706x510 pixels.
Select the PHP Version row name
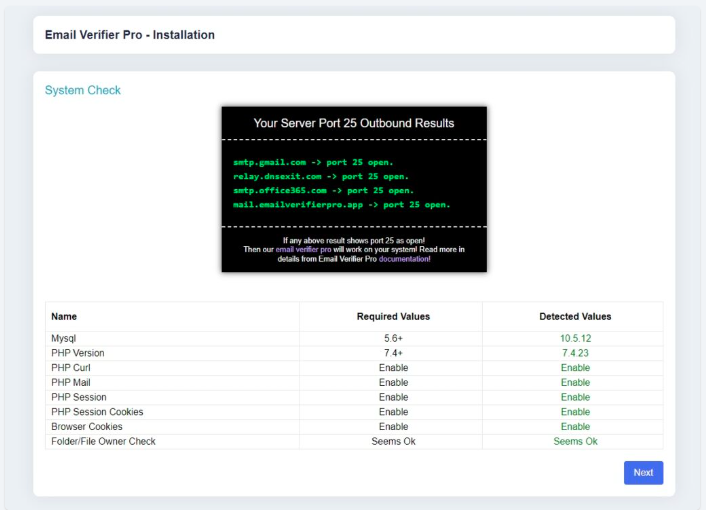coord(78,353)
